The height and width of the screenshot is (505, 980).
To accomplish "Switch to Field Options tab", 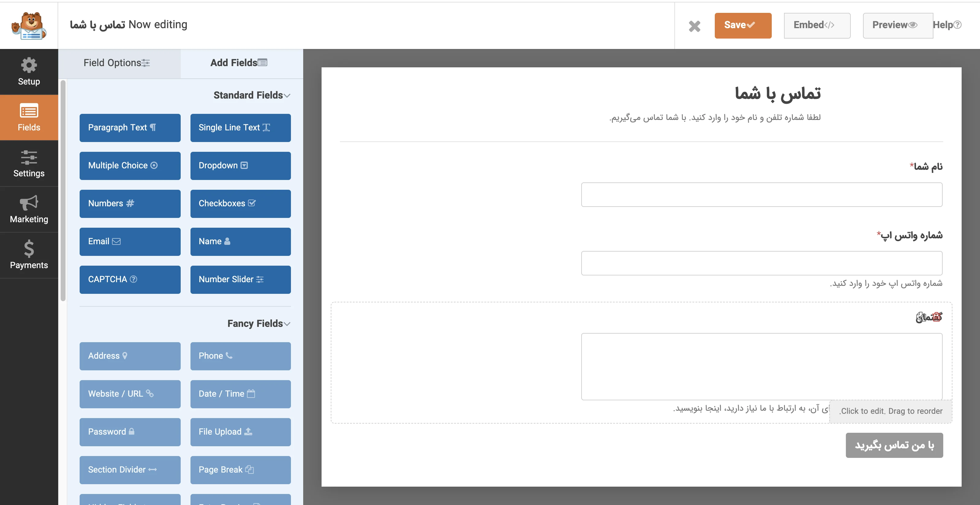I will point(118,62).
